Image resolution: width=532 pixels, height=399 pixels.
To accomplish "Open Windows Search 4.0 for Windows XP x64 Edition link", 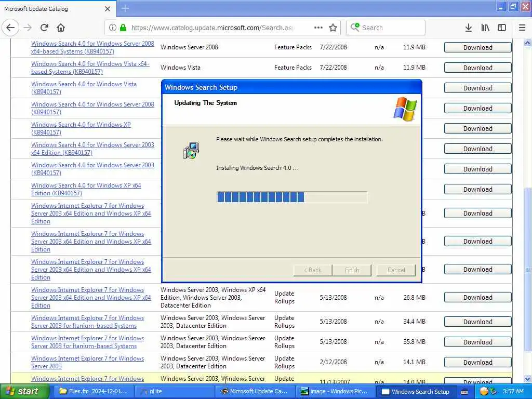I will pyautogui.click(x=86, y=189).
